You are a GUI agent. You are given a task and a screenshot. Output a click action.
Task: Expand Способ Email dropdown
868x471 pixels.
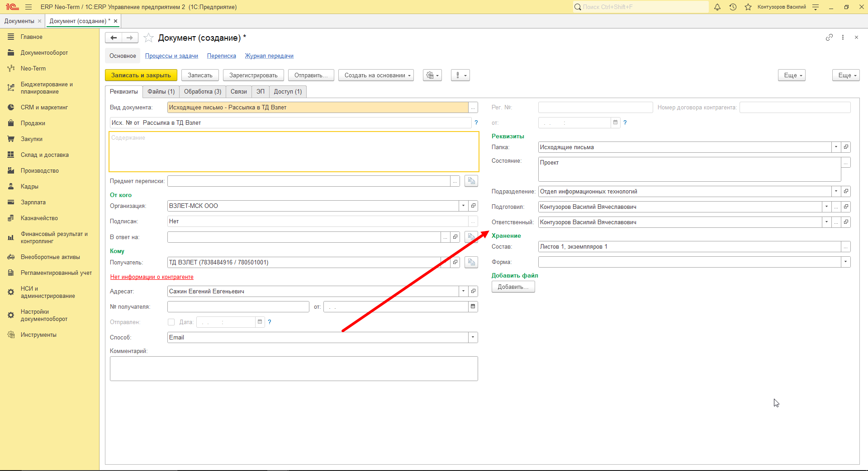click(473, 337)
